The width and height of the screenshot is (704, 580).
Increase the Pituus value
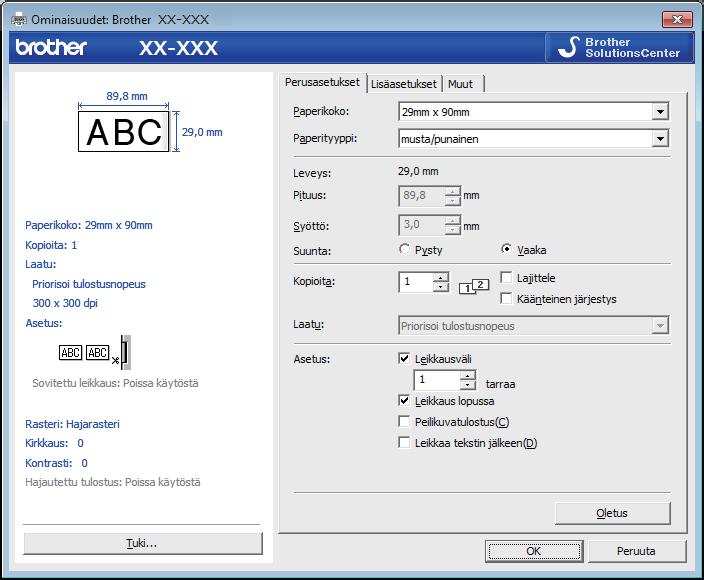point(453,191)
